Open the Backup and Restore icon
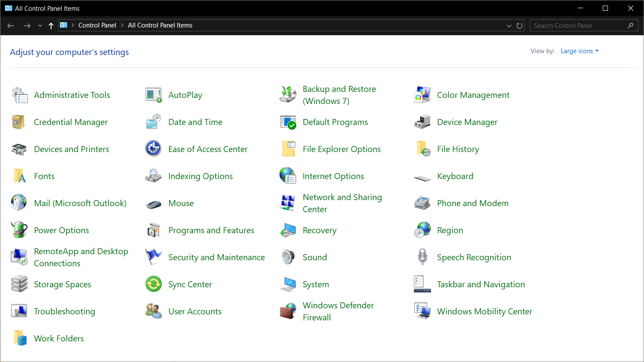The height and width of the screenshot is (362, 644). tap(288, 95)
